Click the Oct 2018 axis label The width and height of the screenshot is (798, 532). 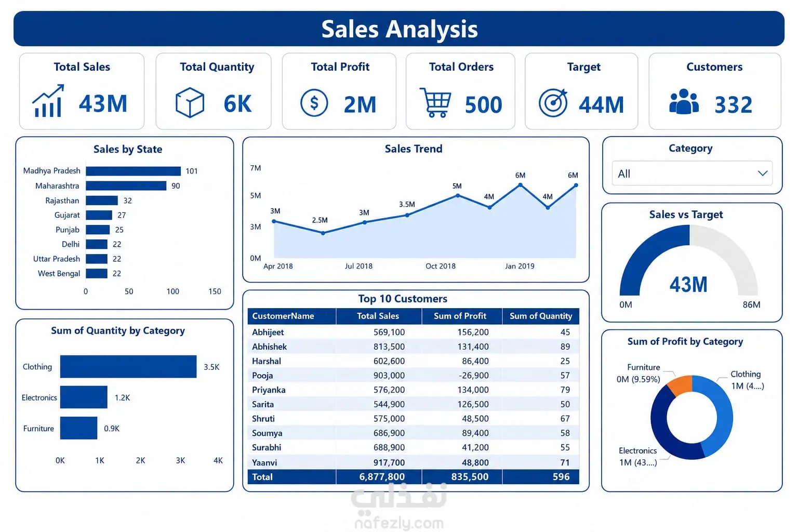441,266
